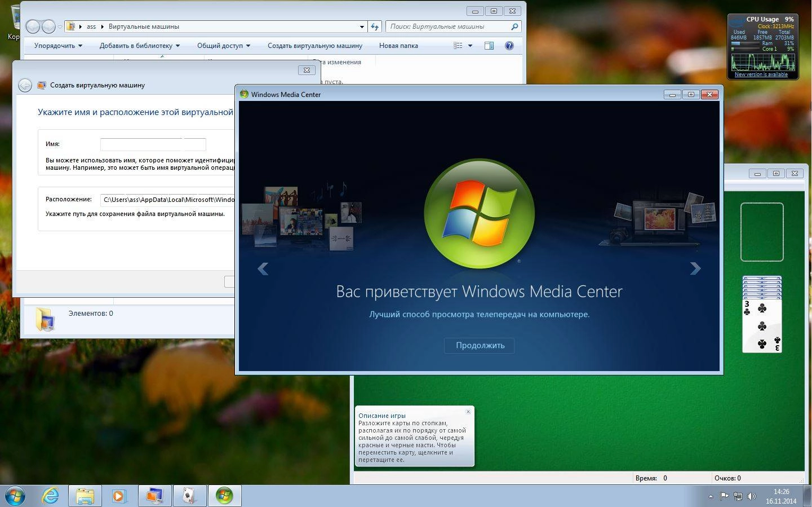Click the change view icon in Explorer
Viewport: 812px width, 507px height.
coord(458,46)
